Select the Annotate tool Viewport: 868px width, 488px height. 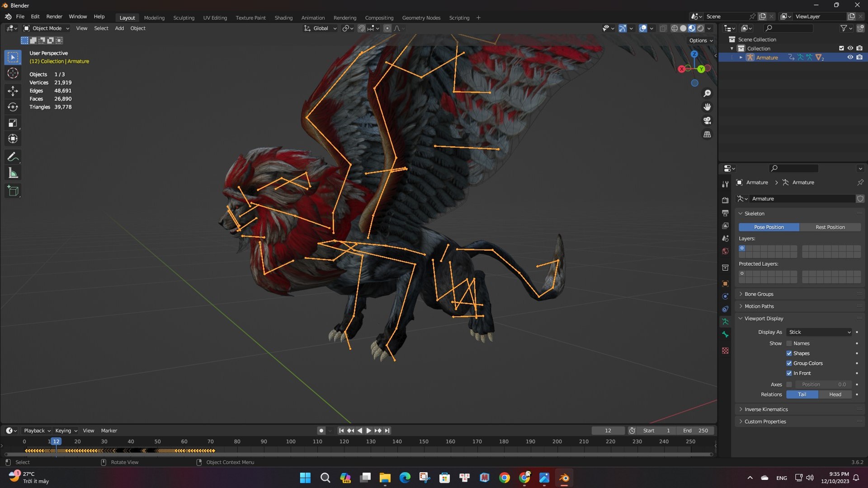(x=13, y=157)
